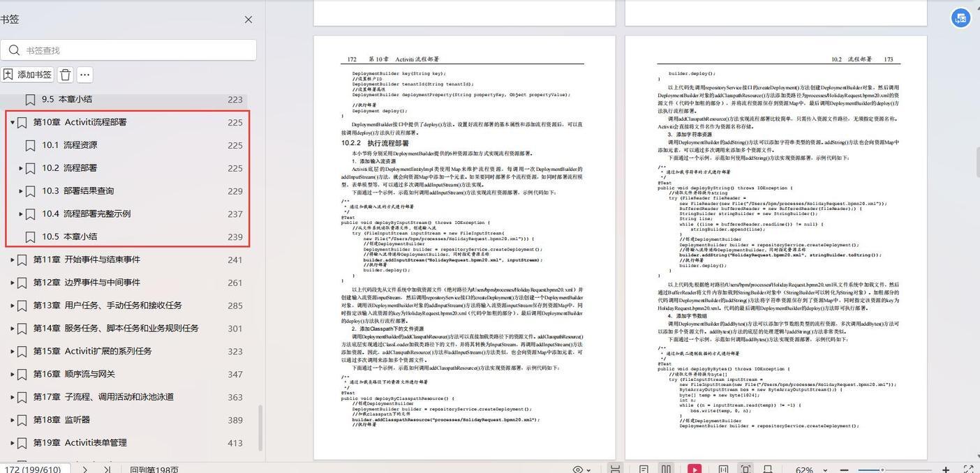Jump to 第13章 用户任务、手动任务和接收任务
This screenshot has height=473, width=980.
coord(107,306)
